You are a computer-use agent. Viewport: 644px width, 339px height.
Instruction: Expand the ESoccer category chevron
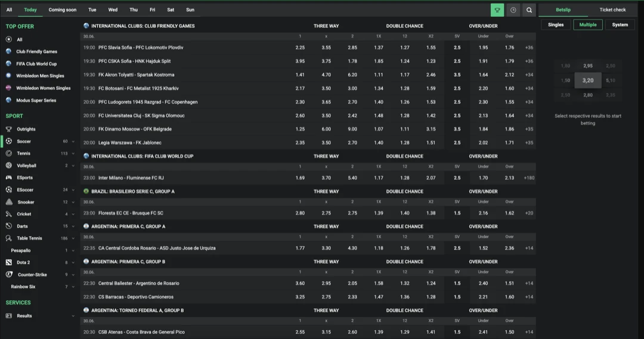(x=73, y=189)
